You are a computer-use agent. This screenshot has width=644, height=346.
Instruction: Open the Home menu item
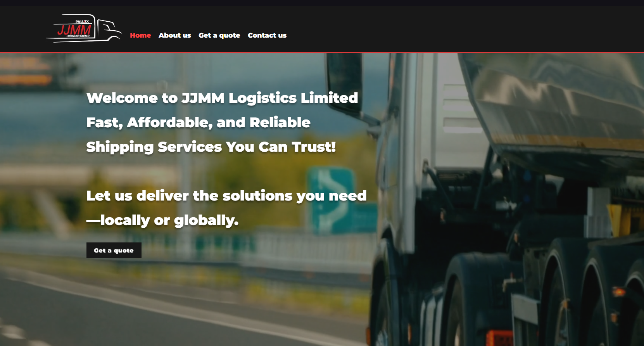[140, 35]
